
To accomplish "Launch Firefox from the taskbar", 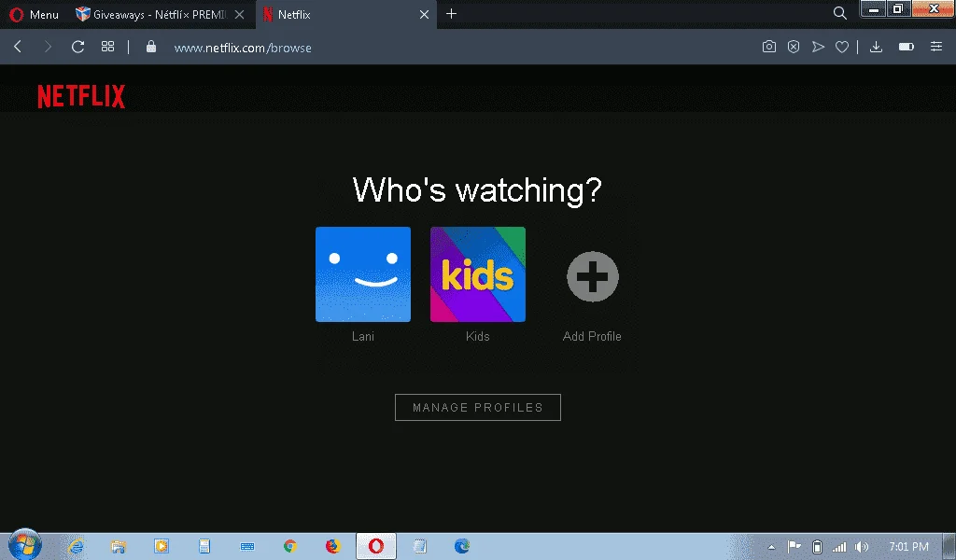I will (x=333, y=546).
